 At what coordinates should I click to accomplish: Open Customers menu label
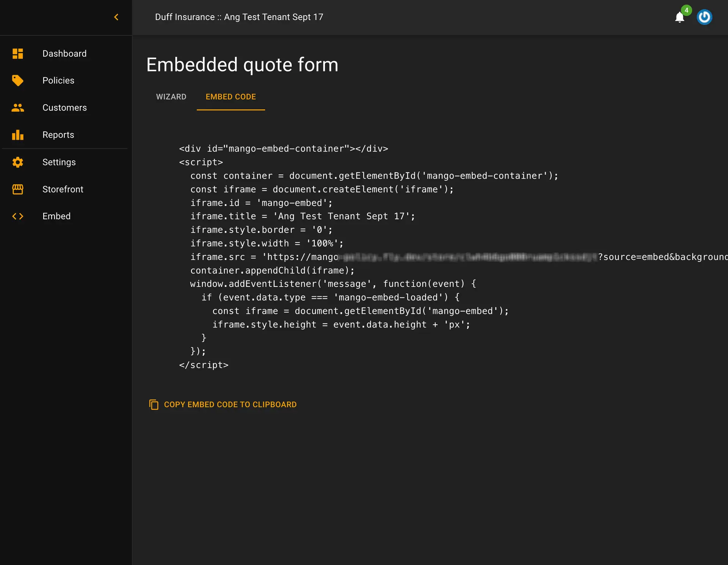[x=64, y=108]
